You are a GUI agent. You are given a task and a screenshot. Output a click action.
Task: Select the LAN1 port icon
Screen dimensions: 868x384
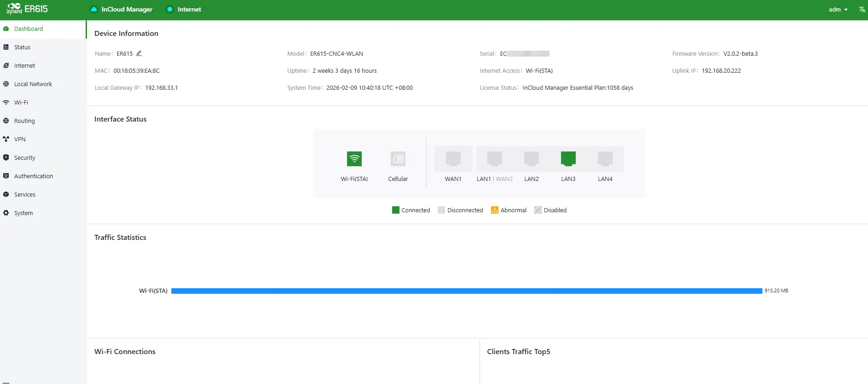495,159
